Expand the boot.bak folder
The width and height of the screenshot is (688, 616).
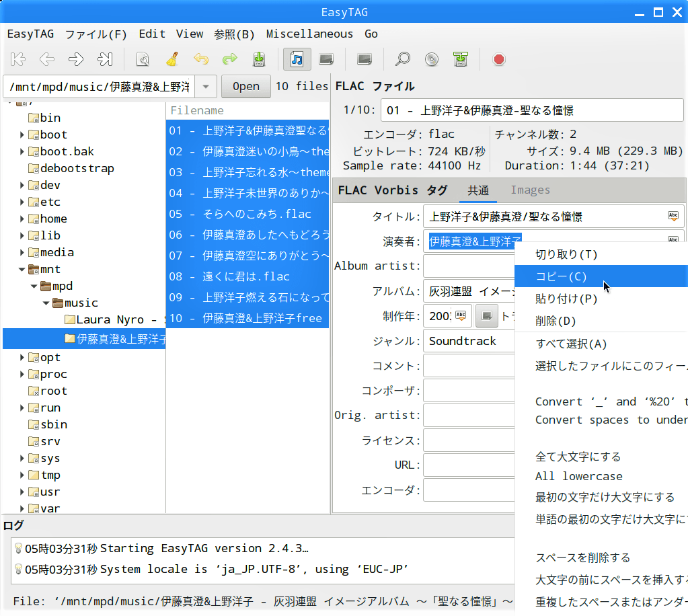(22, 151)
